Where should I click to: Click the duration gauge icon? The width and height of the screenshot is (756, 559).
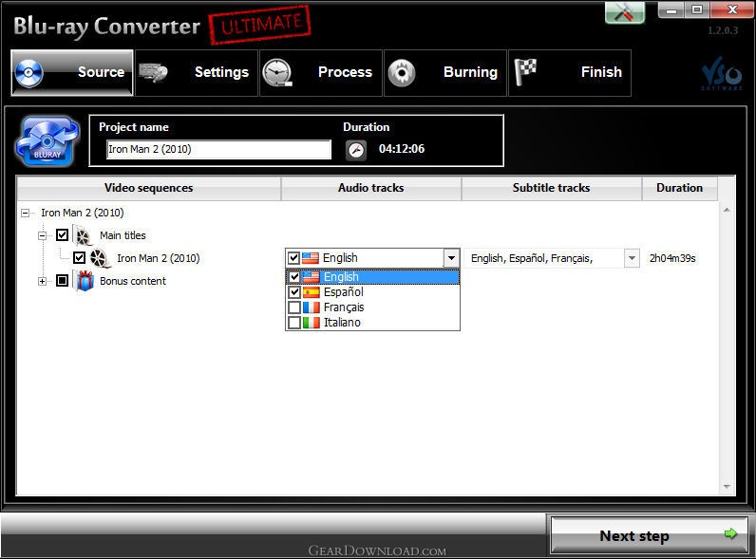pyautogui.click(x=356, y=150)
